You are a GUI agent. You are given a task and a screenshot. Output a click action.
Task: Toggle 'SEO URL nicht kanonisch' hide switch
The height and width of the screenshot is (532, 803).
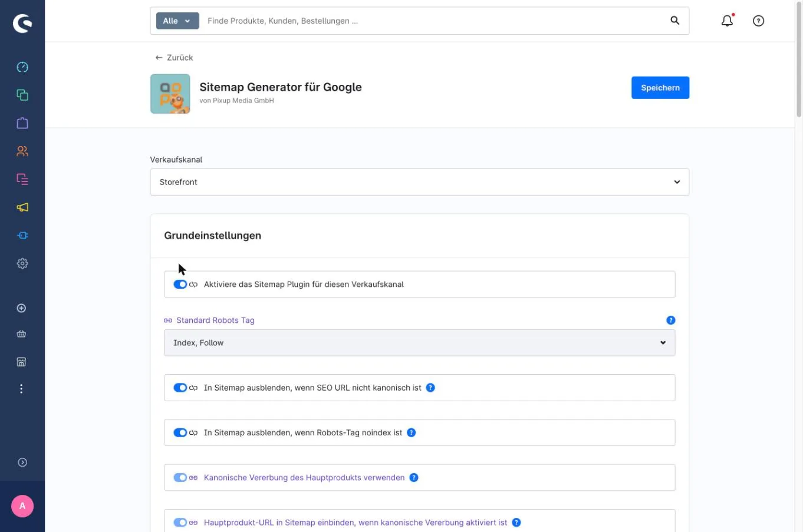pyautogui.click(x=180, y=388)
